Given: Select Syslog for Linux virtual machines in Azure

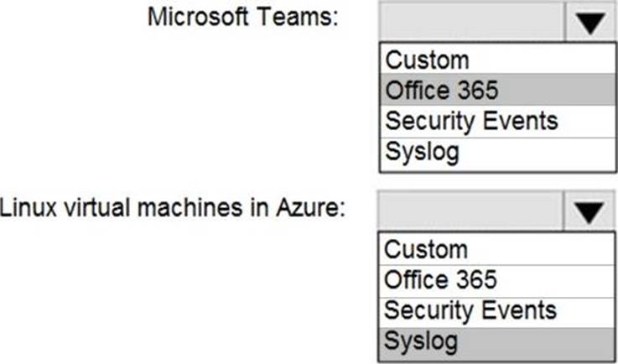Looking at the screenshot, I should [496, 344].
